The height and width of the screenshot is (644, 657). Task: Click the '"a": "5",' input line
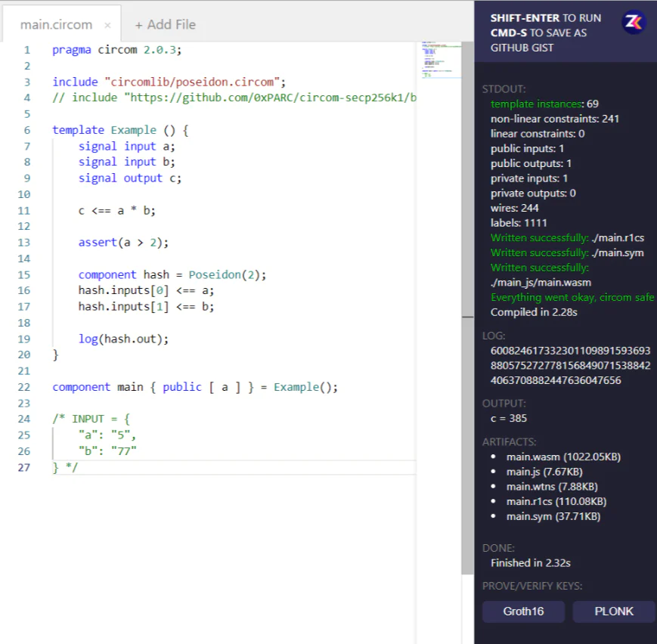tap(107, 435)
